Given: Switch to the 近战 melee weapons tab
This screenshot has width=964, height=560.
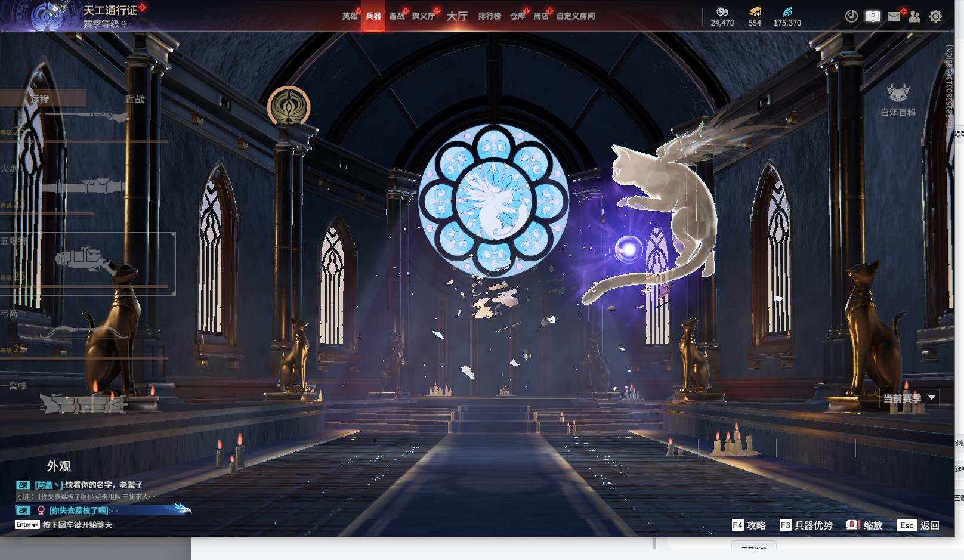Looking at the screenshot, I should (x=134, y=99).
